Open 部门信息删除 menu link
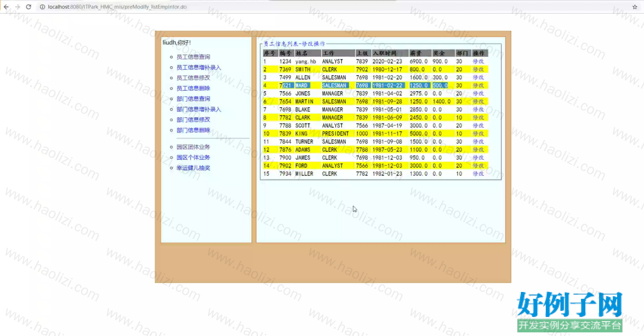This screenshot has height=336, width=644. (x=193, y=130)
